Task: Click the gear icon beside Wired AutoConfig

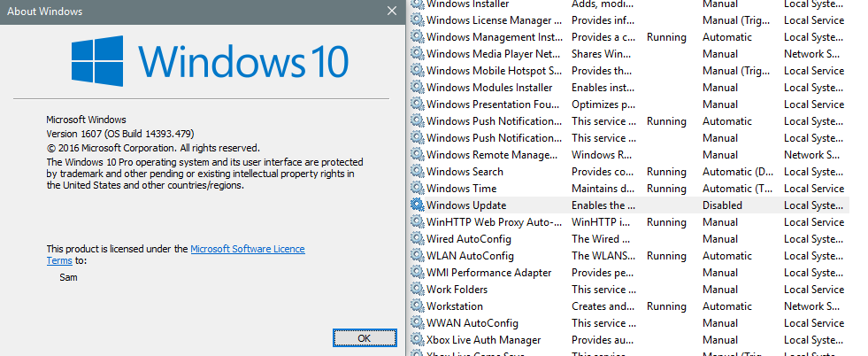Action: click(x=417, y=238)
